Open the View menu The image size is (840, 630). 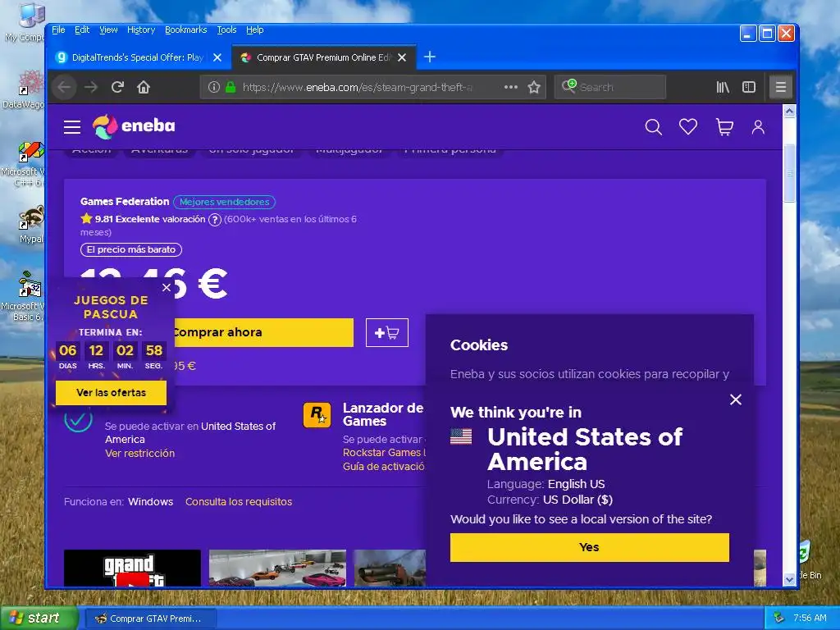coord(108,30)
